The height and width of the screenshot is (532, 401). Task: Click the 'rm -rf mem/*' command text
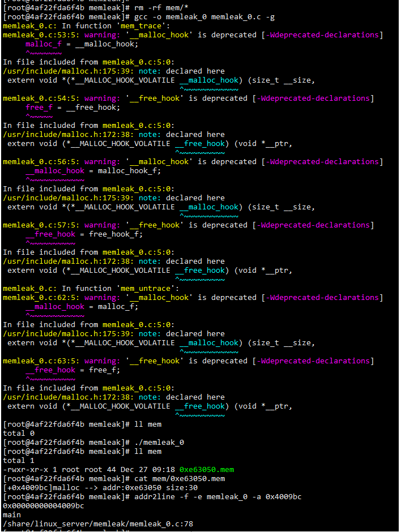point(161,7)
